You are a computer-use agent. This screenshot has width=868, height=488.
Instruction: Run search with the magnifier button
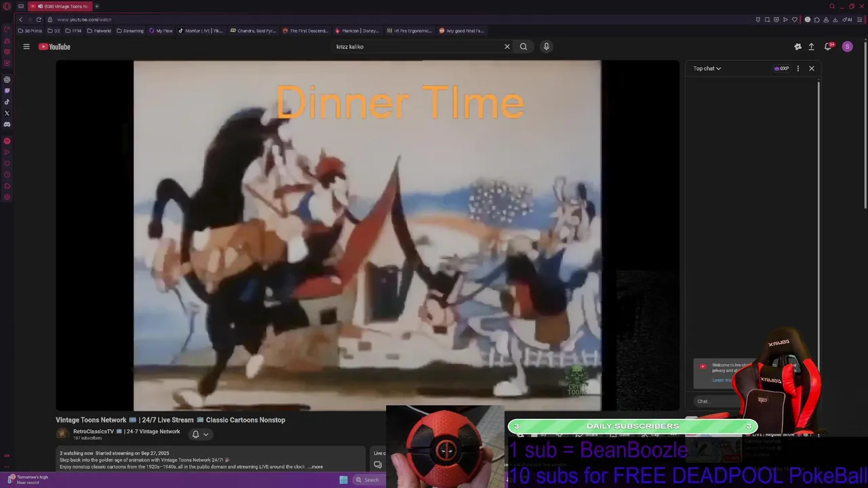524,47
